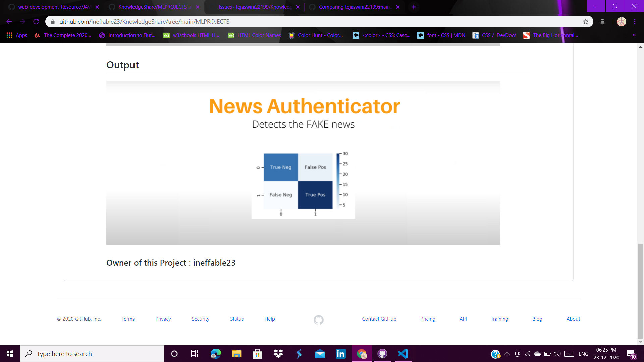Show hidden bookmarks via the chevron
The width and height of the screenshot is (644, 362).
[x=634, y=35]
